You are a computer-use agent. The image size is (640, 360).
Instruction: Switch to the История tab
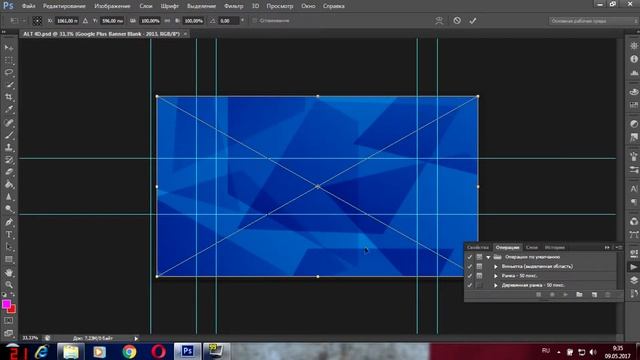click(x=555, y=247)
